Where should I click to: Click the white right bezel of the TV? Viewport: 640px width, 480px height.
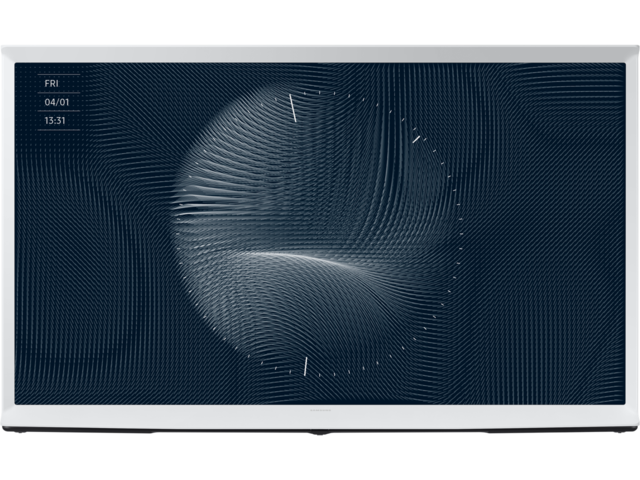pyautogui.click(x=632, y=240)
